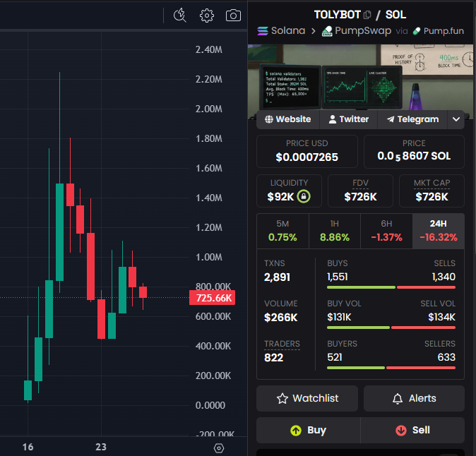Click the PumpSwap logo icon
476x456 pixels.
pyautogui.click(x=327, y=31)
